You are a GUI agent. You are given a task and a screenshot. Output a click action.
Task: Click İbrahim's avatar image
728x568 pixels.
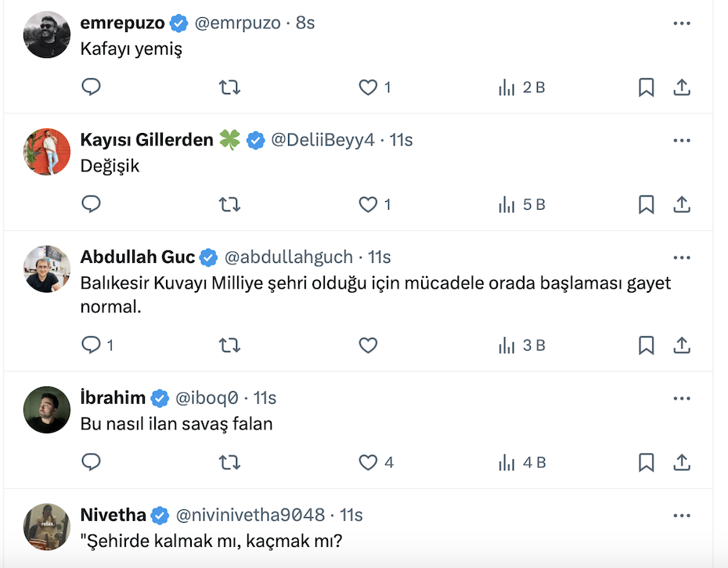tap(47, 409)
